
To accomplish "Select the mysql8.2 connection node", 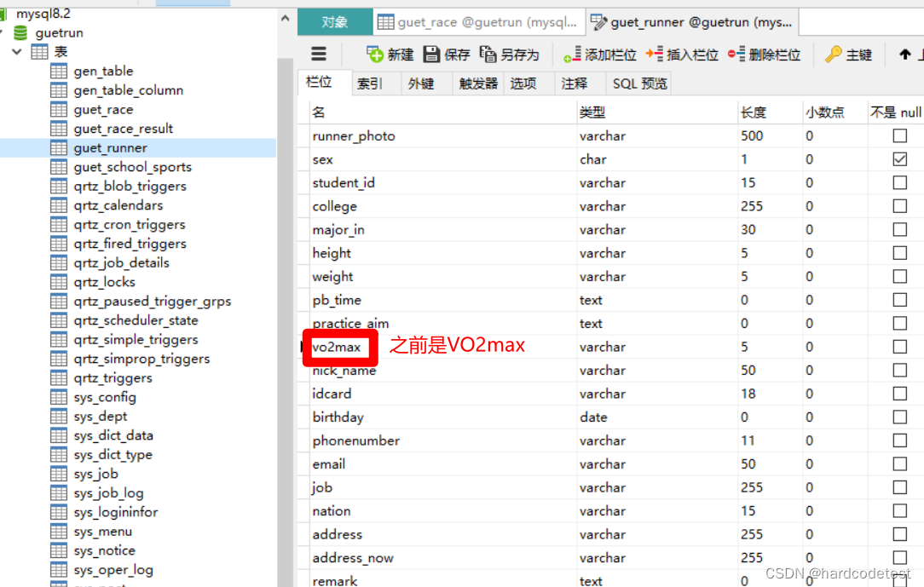I will pos(43,14).
